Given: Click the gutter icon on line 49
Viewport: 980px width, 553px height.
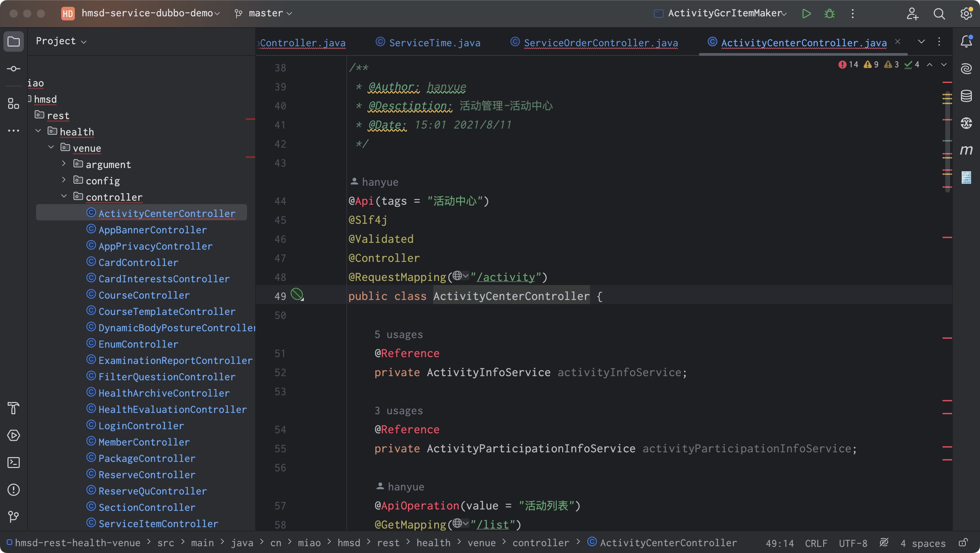Looking at the screenshot, I should (297, 295).
